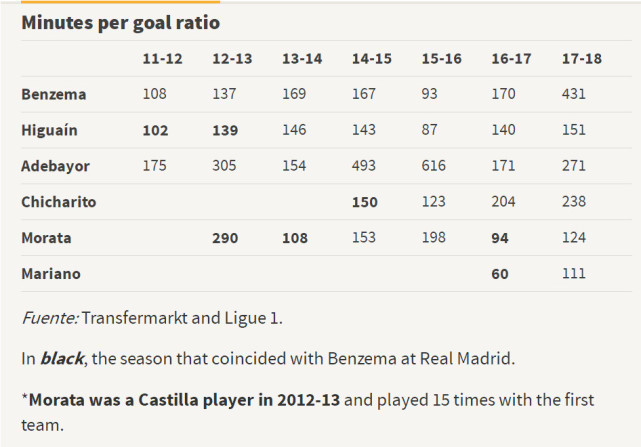Select the 11-12 season column header
Viewport: 641px width, 447px height.
click(x=162, y=59)
